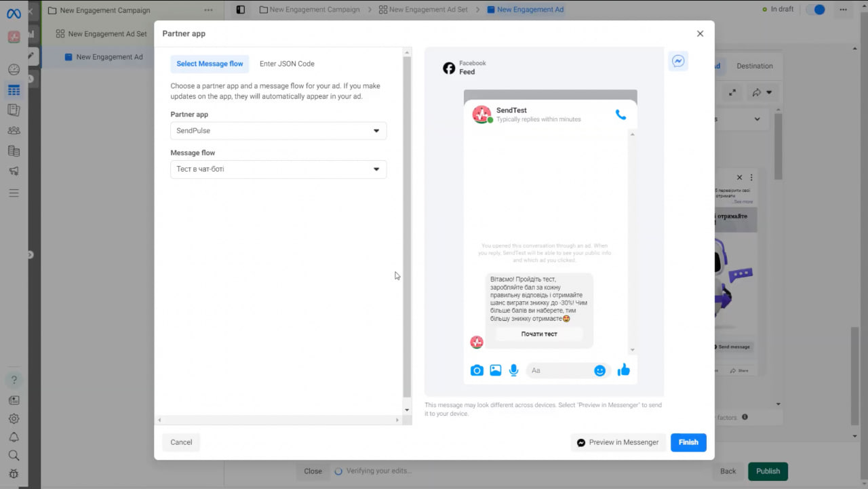This screenshot has height=489, width=868.
Task: Open the ads reporting icon in sidebar
Action: (14, 110)
